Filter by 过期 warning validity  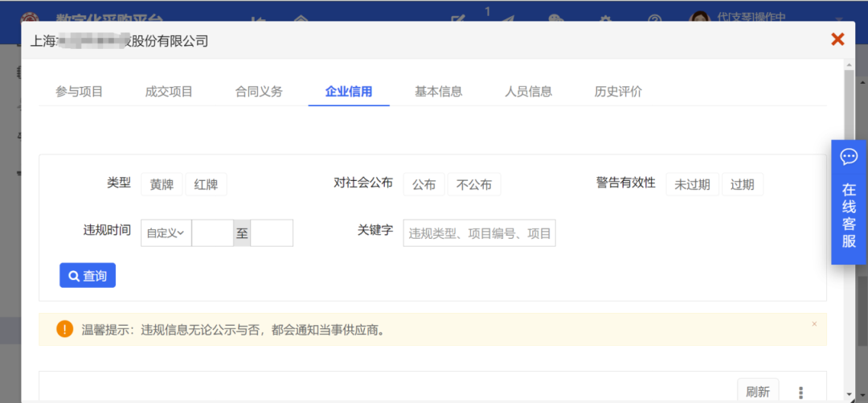click(742, 184)
